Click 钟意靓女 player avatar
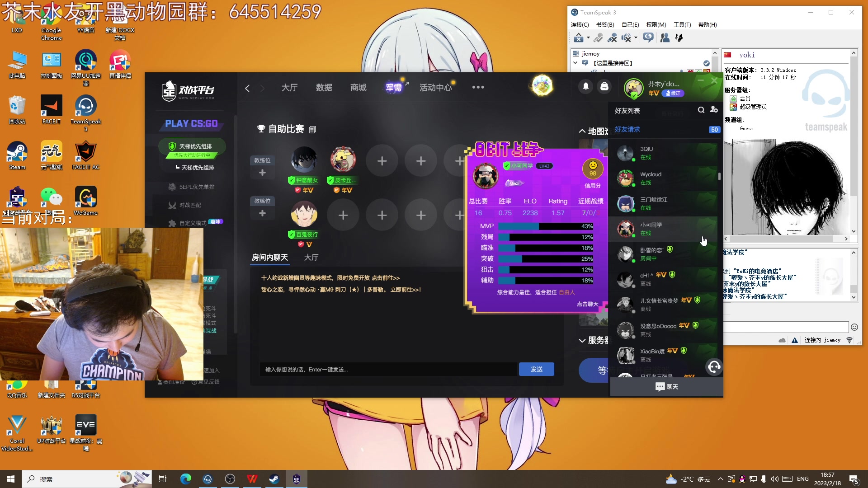The width and height of the screenshot is (868, 488). (304, 160)
